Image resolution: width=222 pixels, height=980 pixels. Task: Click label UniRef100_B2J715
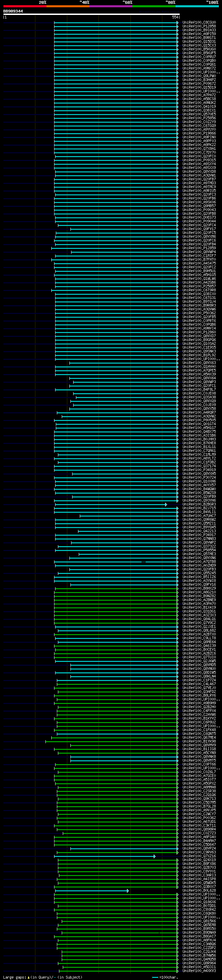pyautogui.click(x=199, y=508)
